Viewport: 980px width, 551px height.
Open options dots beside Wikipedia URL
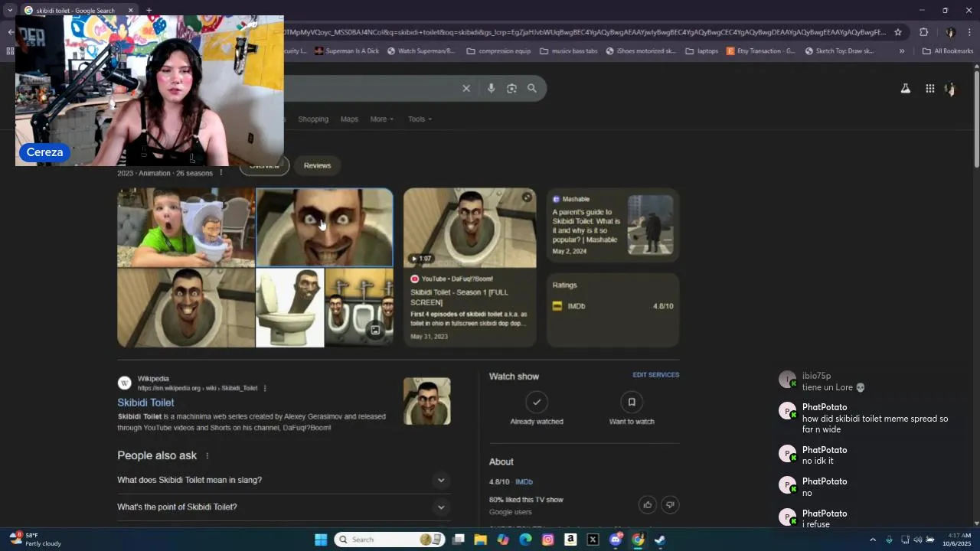[x=265, y=388]
